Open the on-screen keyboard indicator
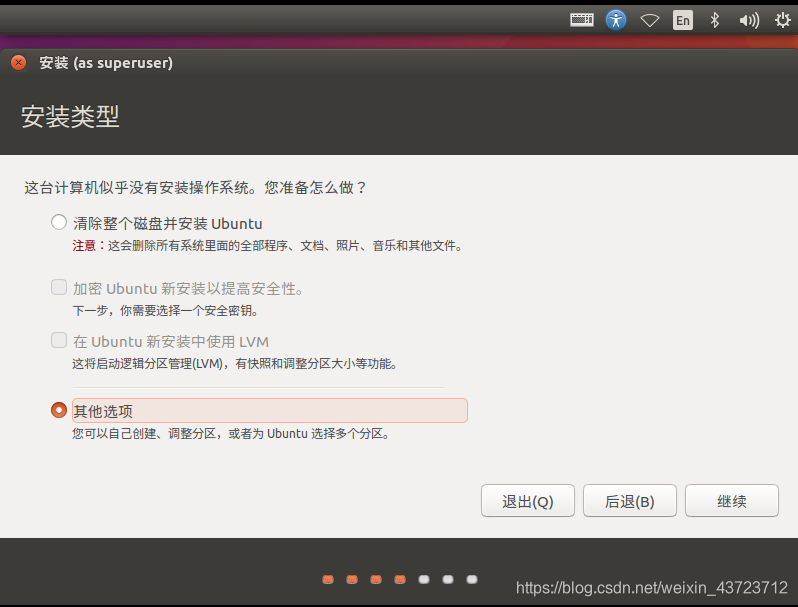Screen dimensions: 798x607 582,20
